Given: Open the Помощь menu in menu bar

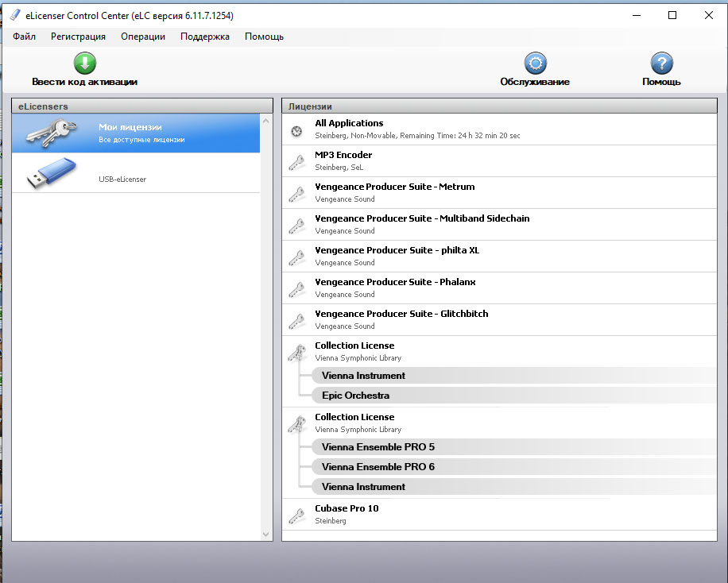Looking at the screenshot, I should (x=264, y=37).
